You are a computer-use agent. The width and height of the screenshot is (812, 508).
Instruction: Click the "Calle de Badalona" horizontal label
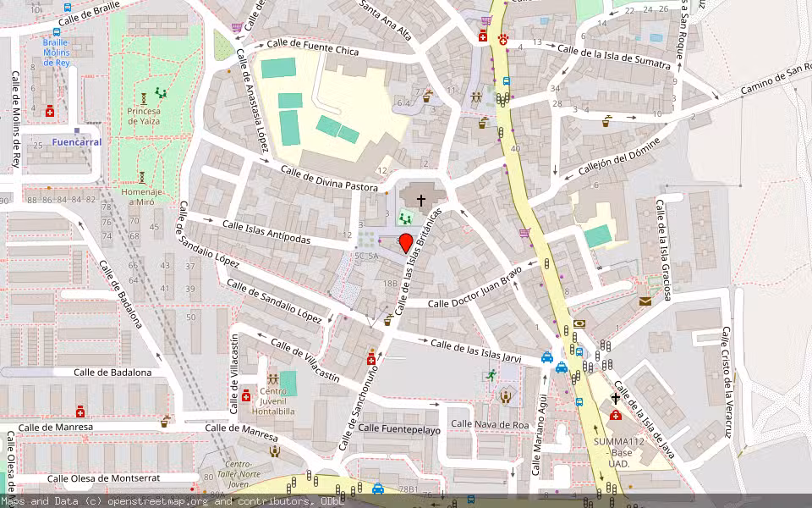tap(112, 373)
